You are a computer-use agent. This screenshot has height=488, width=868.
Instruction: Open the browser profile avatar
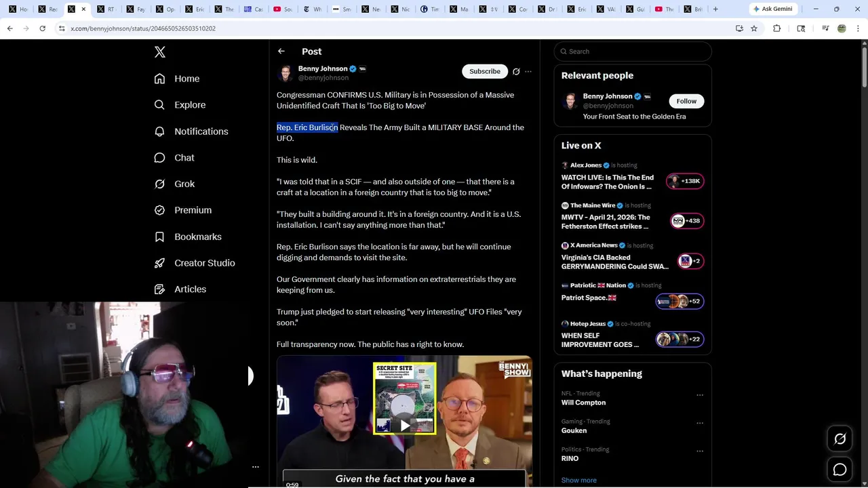[842, 28]
